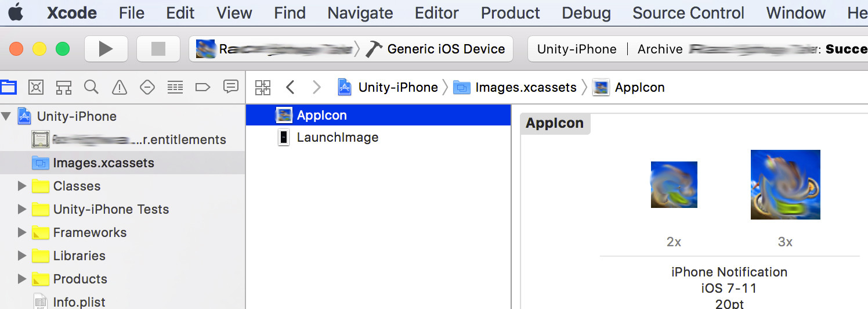
Task: Expand the Frameworks folder
Action: pos(22,232)
